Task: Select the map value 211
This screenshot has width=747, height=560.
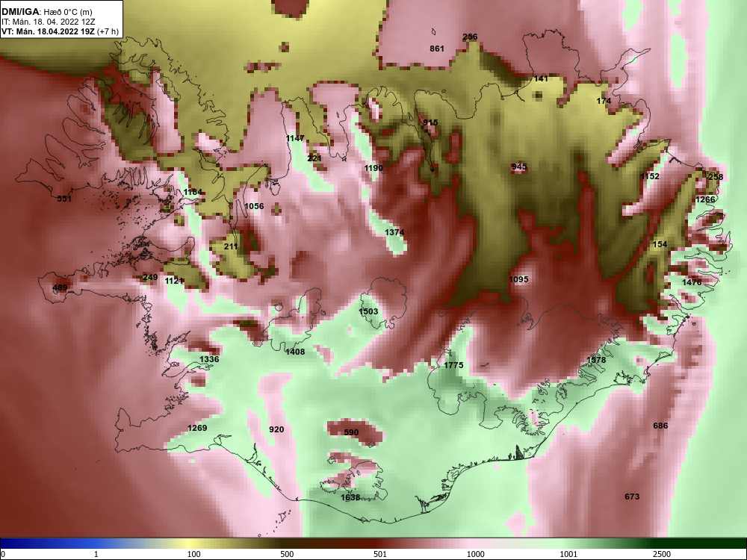Action: [x=231, y=246]
